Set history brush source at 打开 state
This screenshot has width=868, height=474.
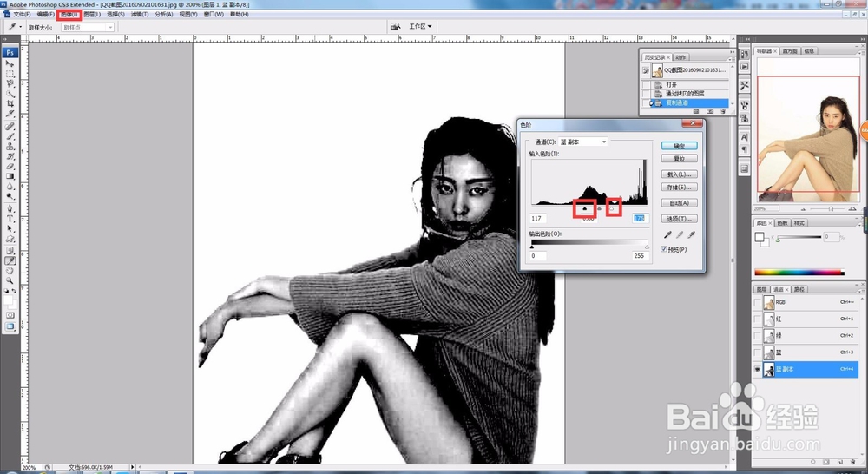(x=646, y=85)
